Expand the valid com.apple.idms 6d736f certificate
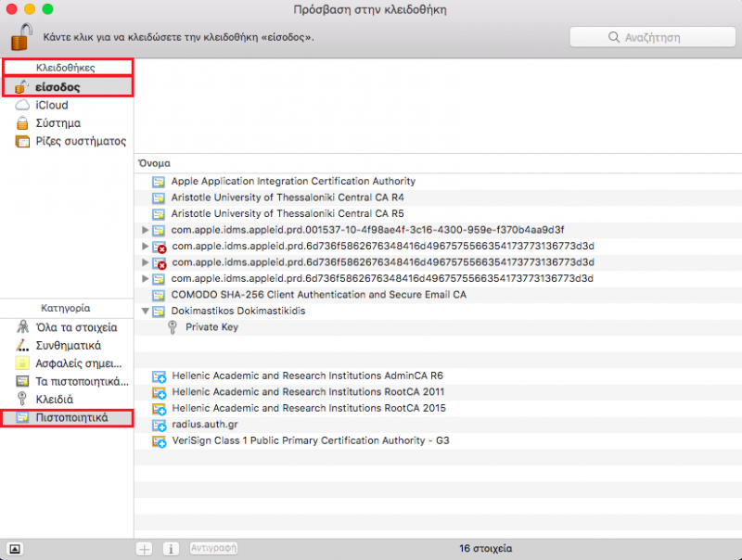742x560 pixels. point(146,278)
